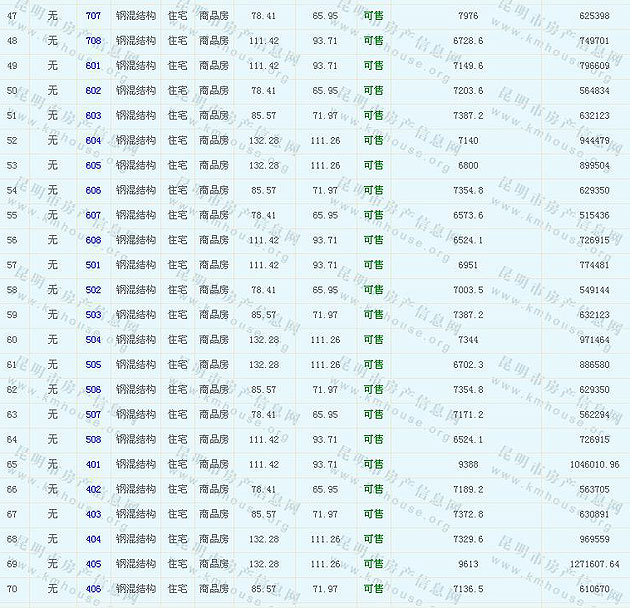Image resolution: width=630 pixels, height=608 pixels.
Task: Open room 406 link
Action: [x=93, y=589]
